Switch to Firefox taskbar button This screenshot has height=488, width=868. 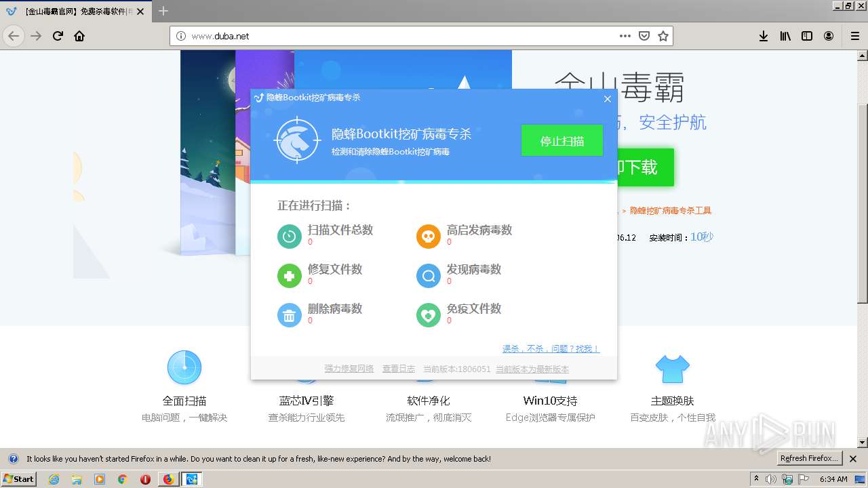coord(168,479)
